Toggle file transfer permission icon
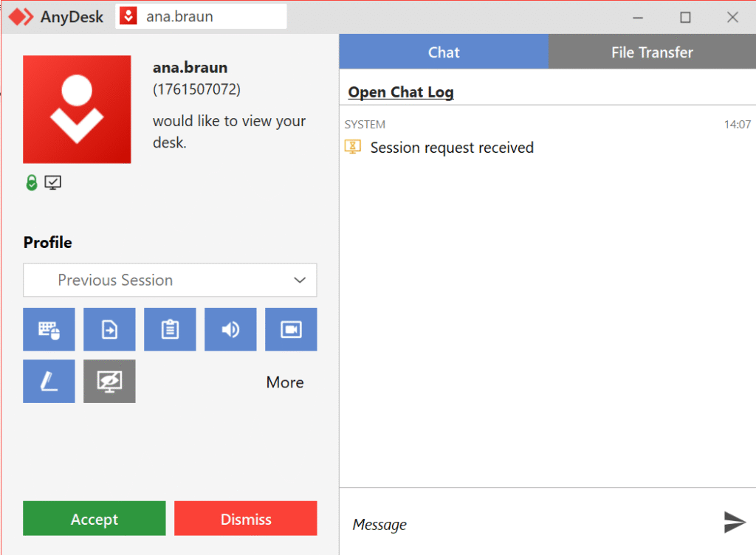The width and height of the screenshot is (756, 555). point(109,329)
